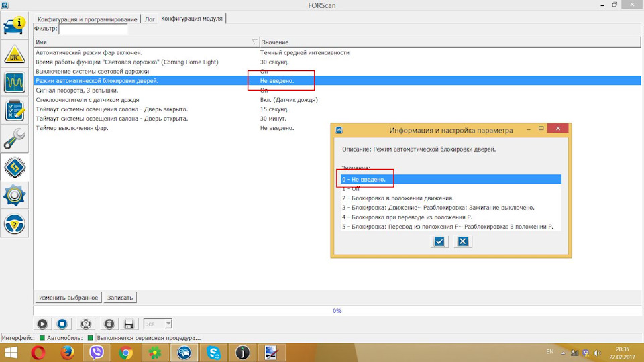Select row 'Таймаут системы освещения салона - Дверь открыта.'

(337, 119)
